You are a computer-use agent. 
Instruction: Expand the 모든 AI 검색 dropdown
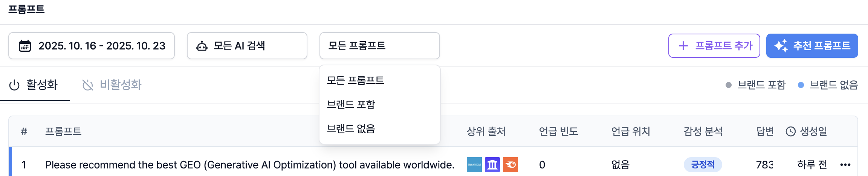(x=247, y=46)
